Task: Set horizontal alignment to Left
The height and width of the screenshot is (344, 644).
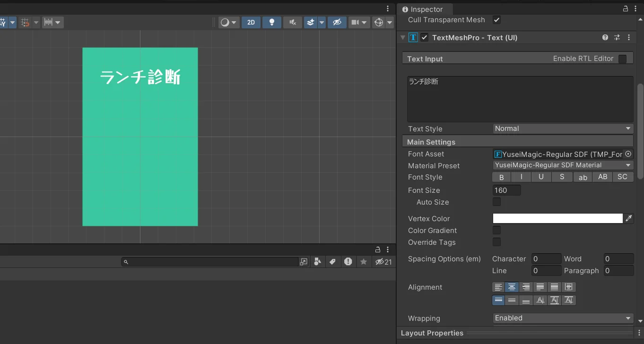Action: [498, 287]
